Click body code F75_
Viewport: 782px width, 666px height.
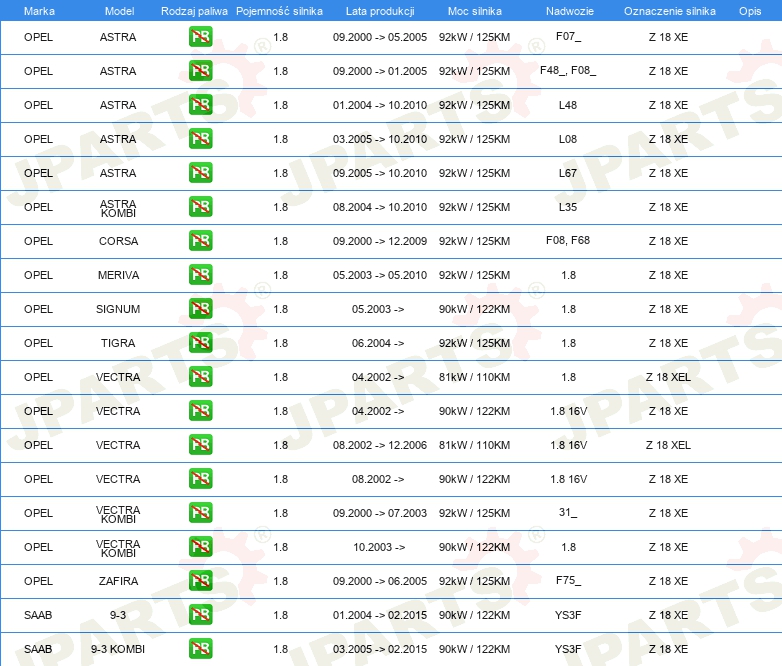(568, 580)
